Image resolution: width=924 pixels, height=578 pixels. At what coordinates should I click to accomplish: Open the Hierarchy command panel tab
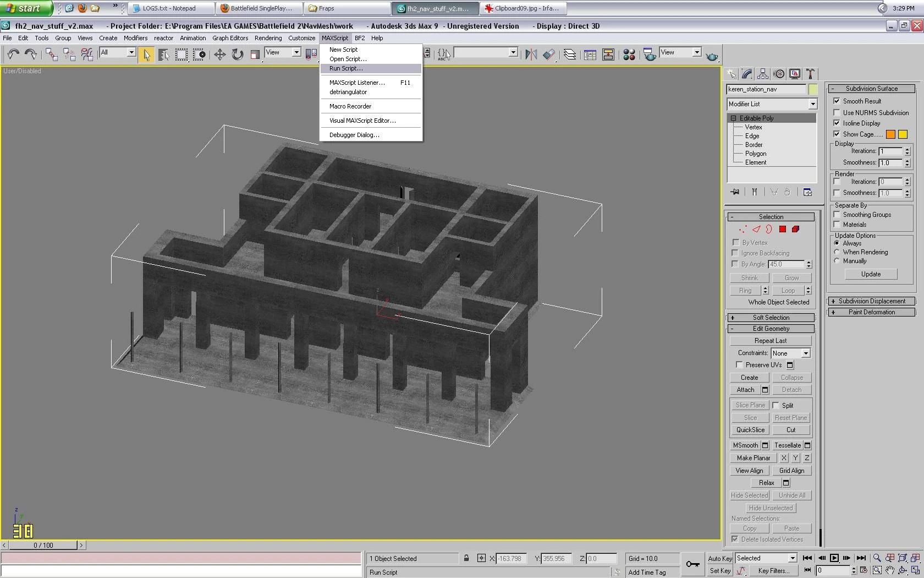pos(763,74)
